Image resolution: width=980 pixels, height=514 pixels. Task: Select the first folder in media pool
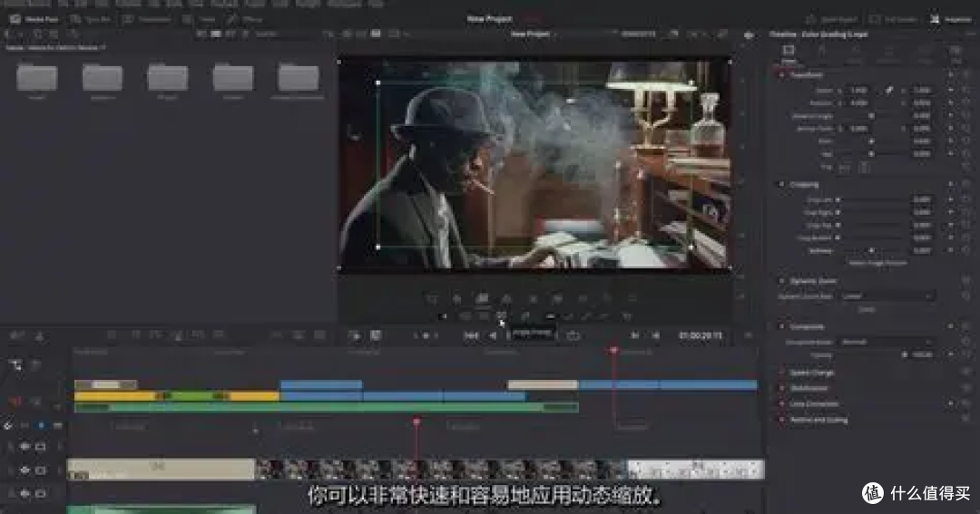tap(37, 77)
